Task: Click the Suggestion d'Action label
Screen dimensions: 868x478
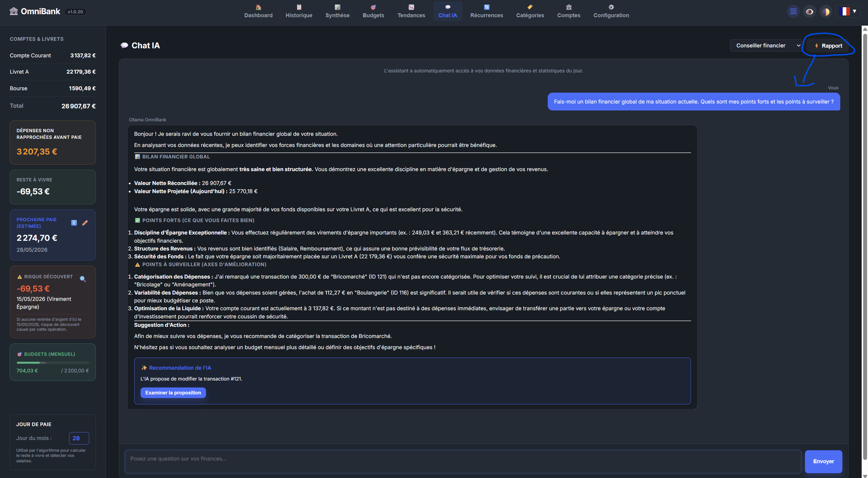Action: click(162, 325)
